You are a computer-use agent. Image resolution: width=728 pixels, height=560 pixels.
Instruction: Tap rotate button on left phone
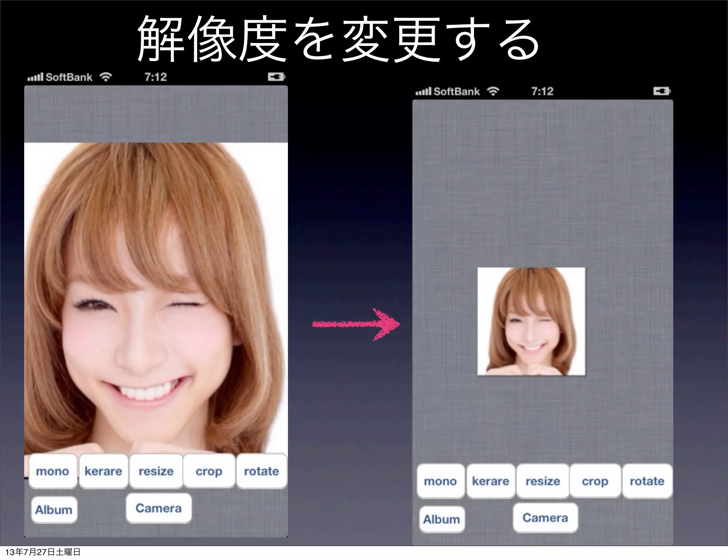point(261,471)
